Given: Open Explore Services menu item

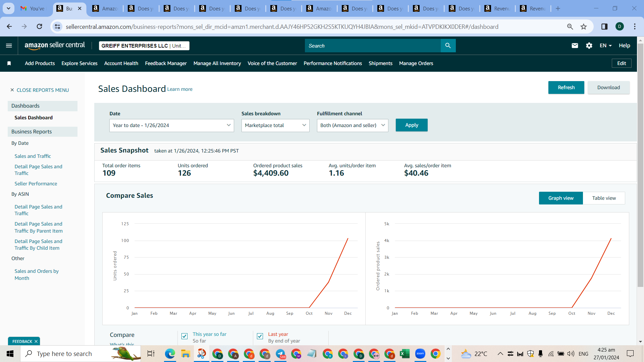Looking at the screenshot, I should click(x=79, y=63).
